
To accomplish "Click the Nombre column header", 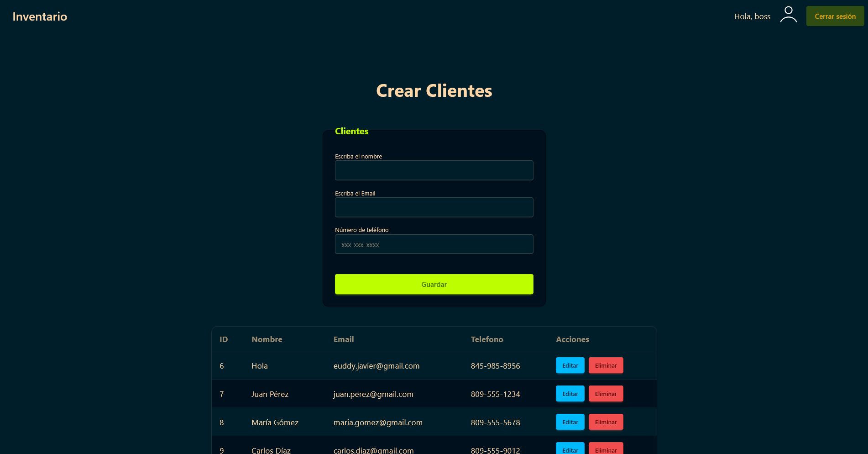I will coord(267,339).
